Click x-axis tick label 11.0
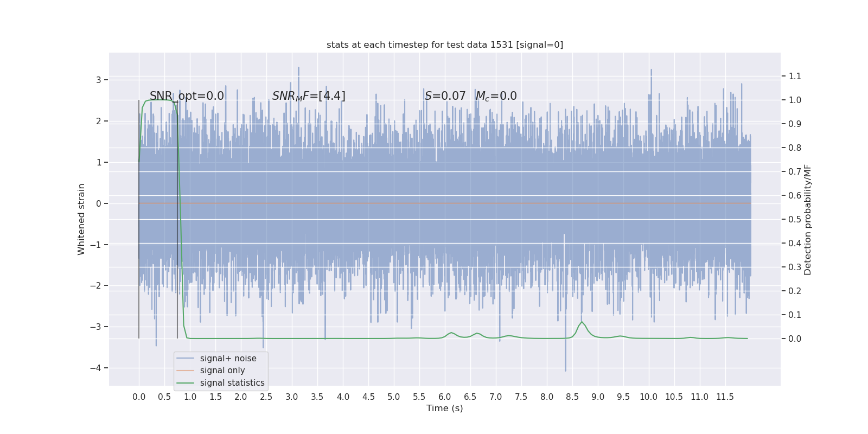Image resolution: width=868 pixels, height=434 pixels. coord(700,397)
